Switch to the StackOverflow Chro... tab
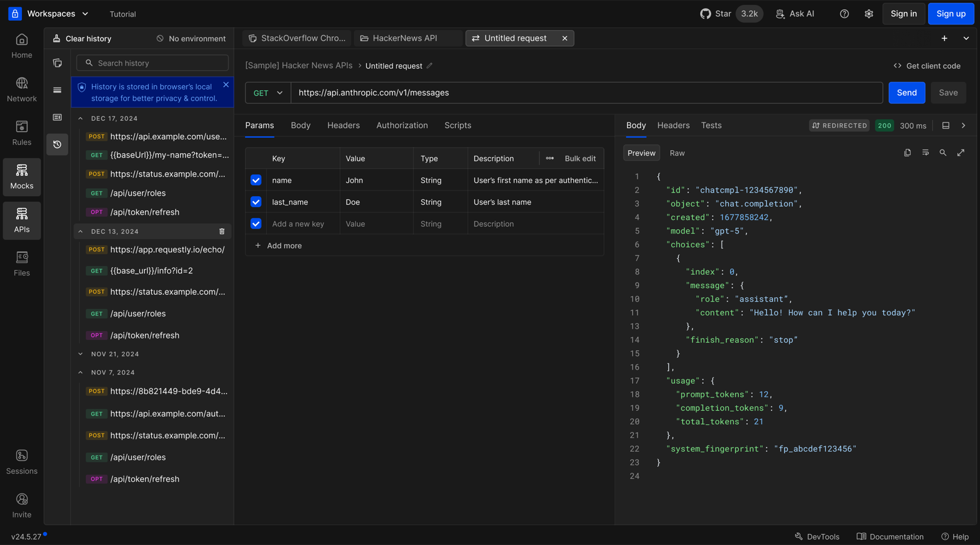The height and width of the screenshot is (545, 980). coord(296,38)
